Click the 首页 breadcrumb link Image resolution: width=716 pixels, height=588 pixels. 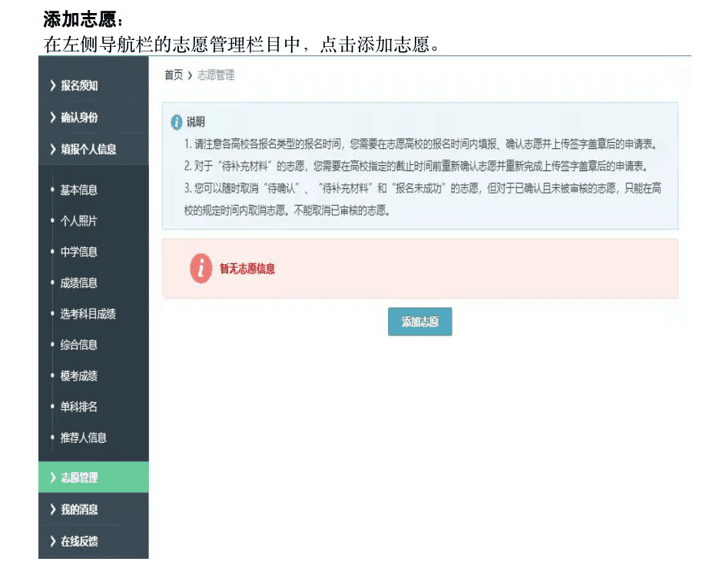[x=174, y=75]
